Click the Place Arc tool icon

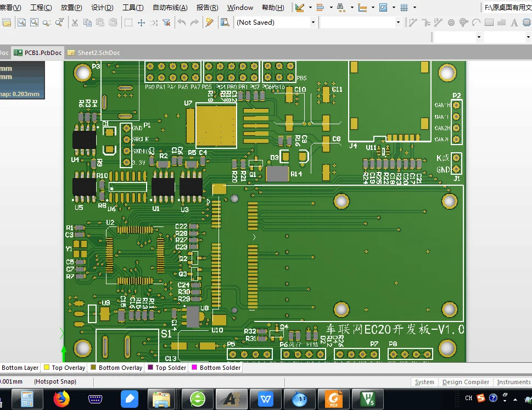point(475,23)
